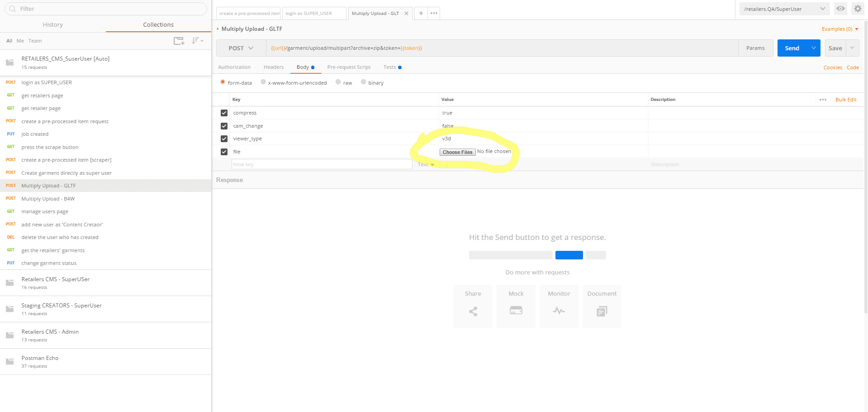Click the search icon in Filter box
Image resolution: width=868 pixels, height=412 pixels.
coord(13,9)
